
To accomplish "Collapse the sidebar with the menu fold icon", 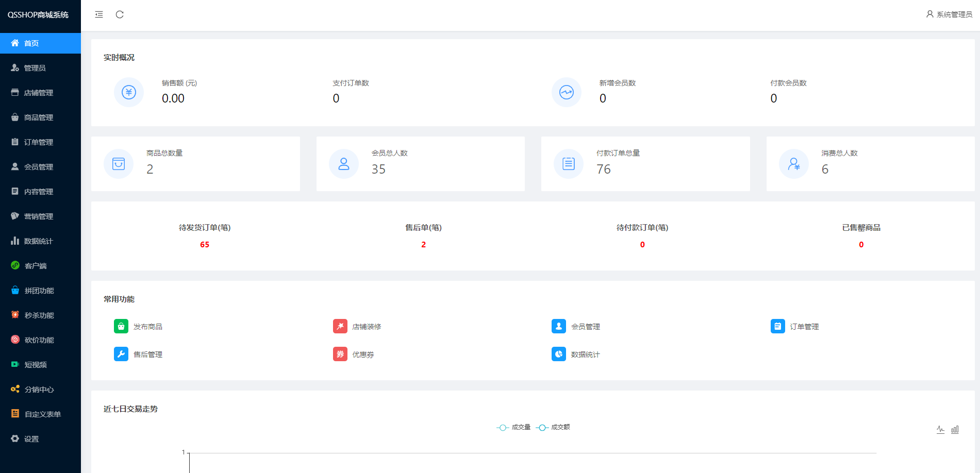I will point(99,14).
